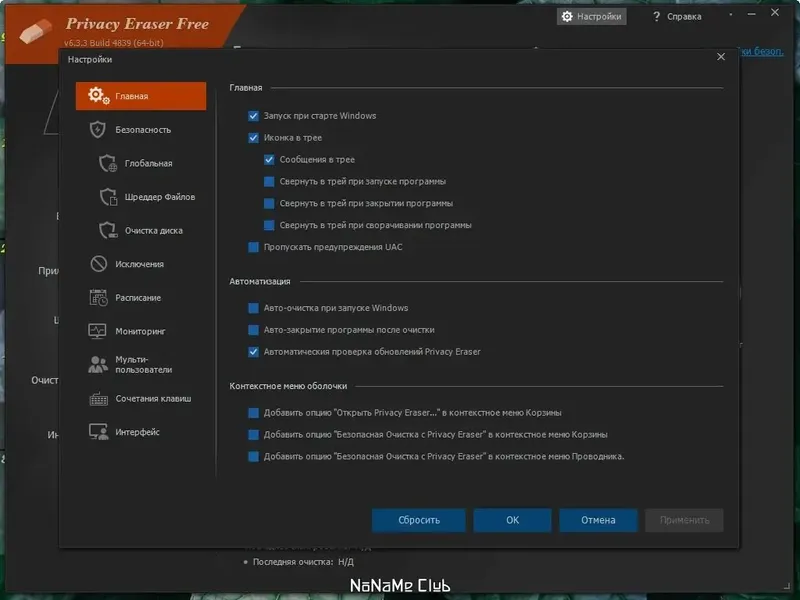Click the Интерфейс monitor-user icon
Viewport: 800px width, 600px height.
click(x=98, y=432)
